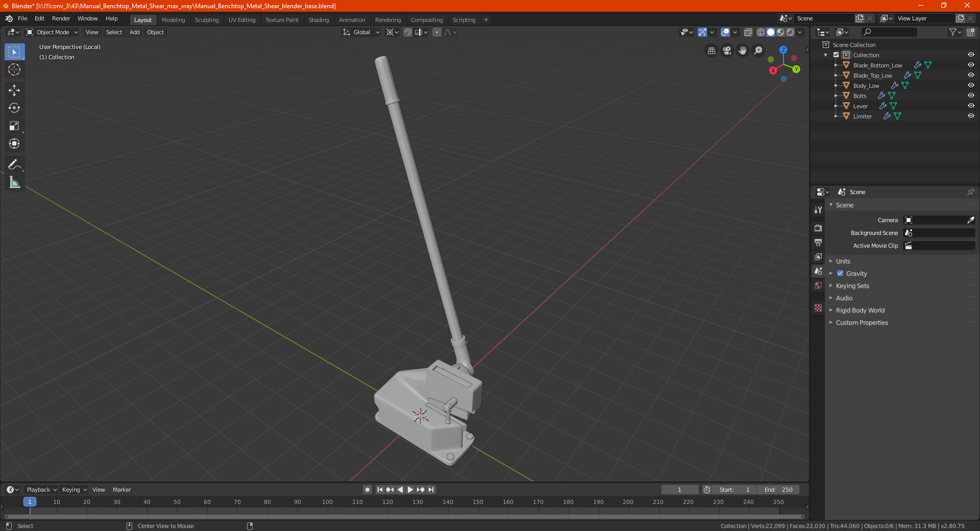Toggle orthographic grid view icon
This screenshot has width=980, height=531.
click(711, 51)
